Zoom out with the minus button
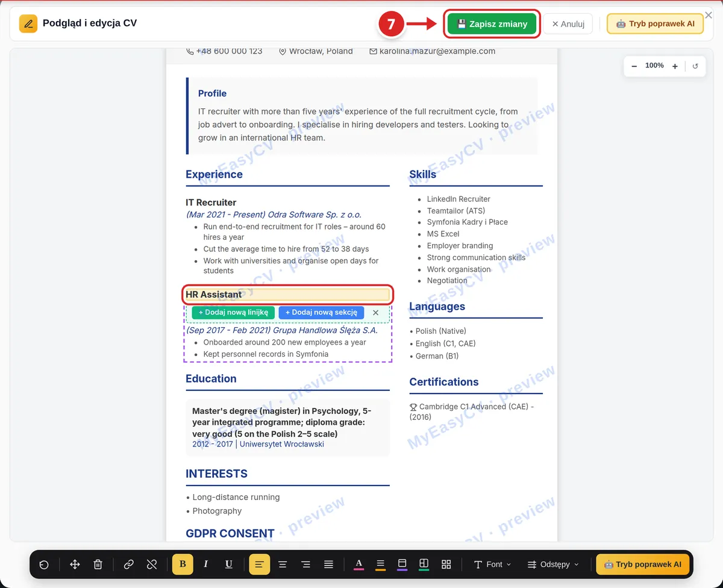Image resolution: width=723 pixels, height=588 pixels. pyautogui.click(x=634, y=66)
